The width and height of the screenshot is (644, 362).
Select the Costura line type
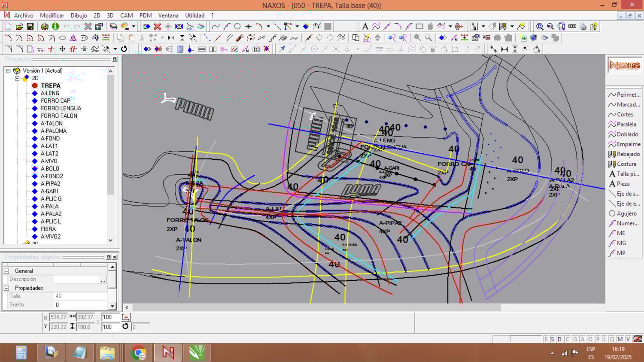coord(626,164)
